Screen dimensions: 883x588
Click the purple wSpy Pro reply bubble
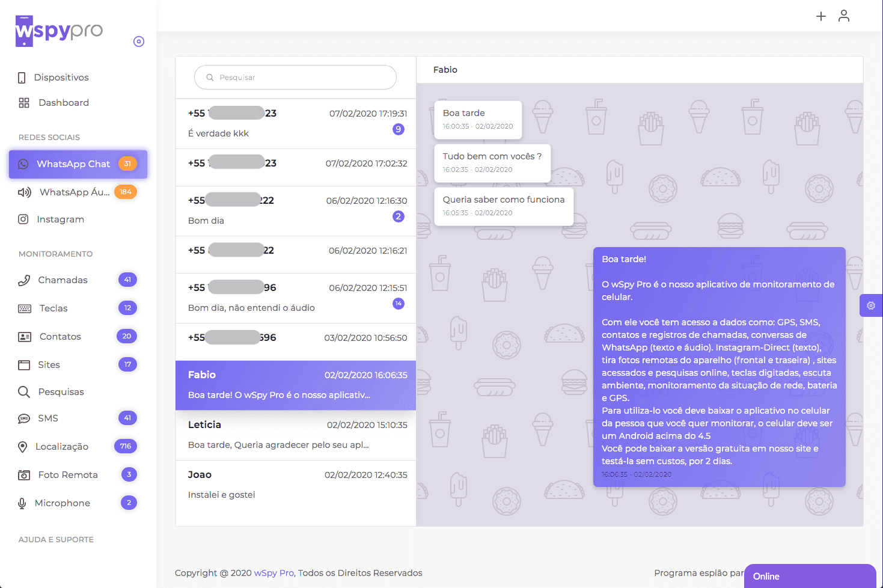point(720,367)
